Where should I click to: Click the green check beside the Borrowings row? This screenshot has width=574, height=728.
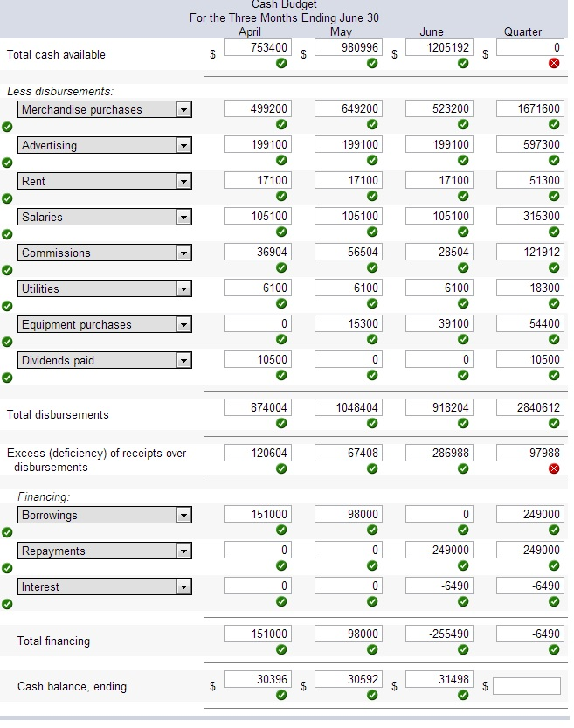tap(7, 532)
